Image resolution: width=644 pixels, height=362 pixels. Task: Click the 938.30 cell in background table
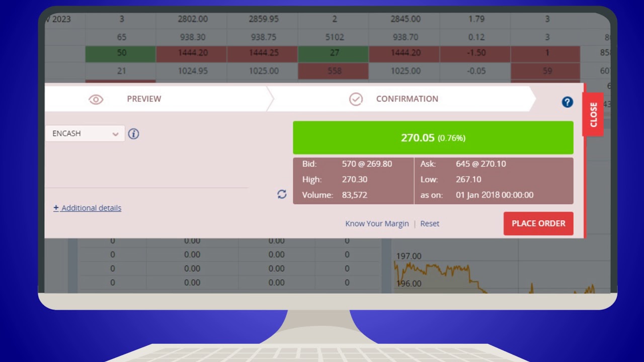click(191, 37)
